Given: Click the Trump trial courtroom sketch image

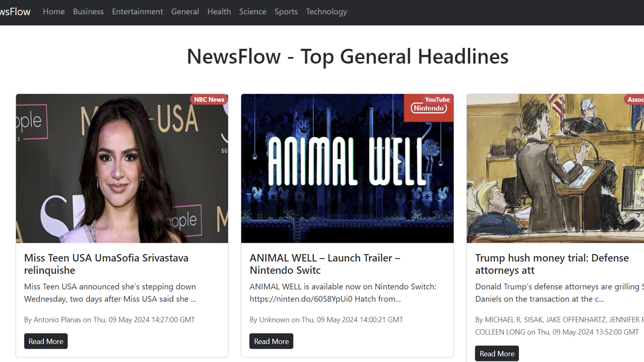Looking at the screenshot, I should pos(555,169).
